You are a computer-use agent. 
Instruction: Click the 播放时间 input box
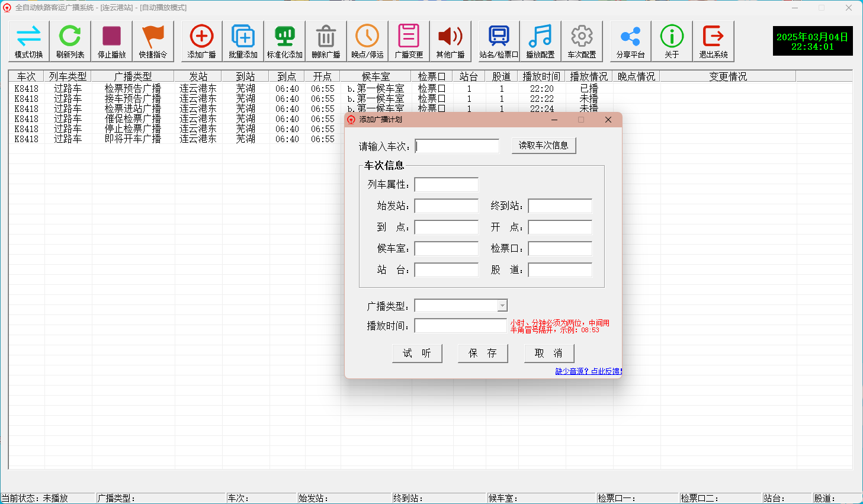coord(460,325)
